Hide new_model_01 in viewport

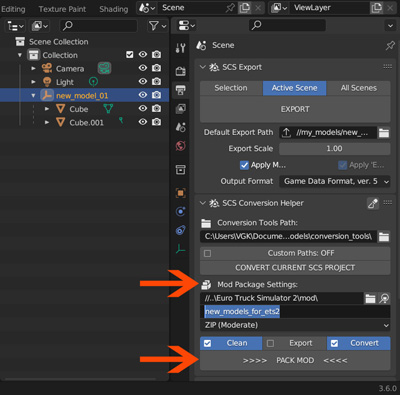(143, 95)
